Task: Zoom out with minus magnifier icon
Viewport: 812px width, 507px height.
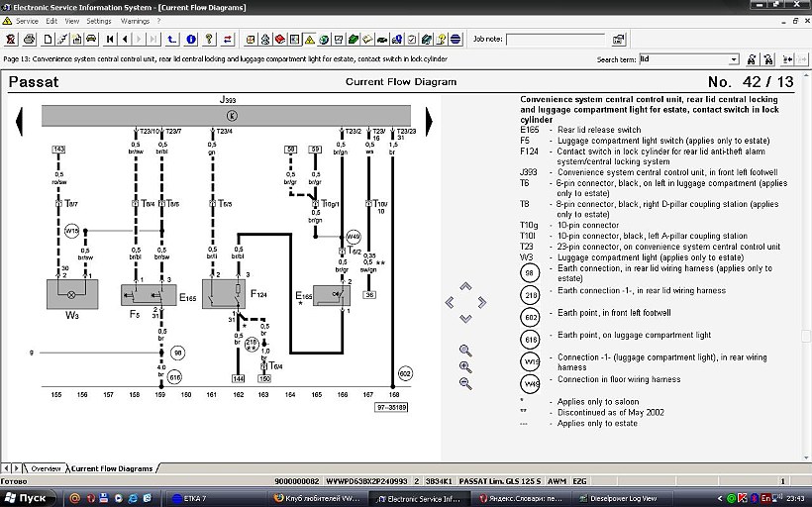Action: (x=465, y=383)
